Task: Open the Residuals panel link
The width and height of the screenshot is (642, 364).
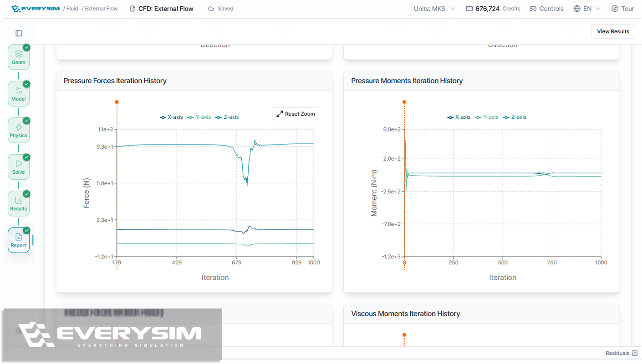Action: point(621,353)
